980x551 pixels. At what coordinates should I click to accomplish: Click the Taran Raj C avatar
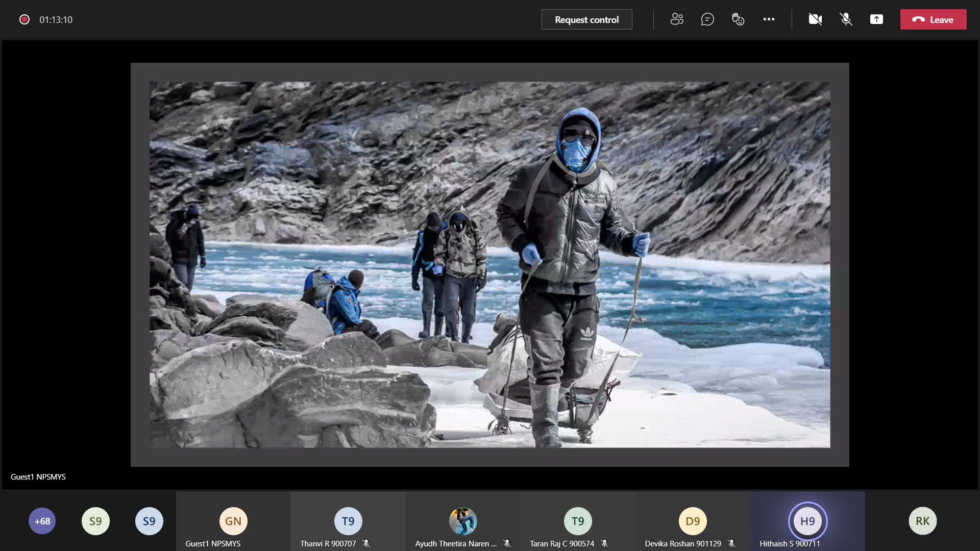pyautogui.click(x=578, y=521)
